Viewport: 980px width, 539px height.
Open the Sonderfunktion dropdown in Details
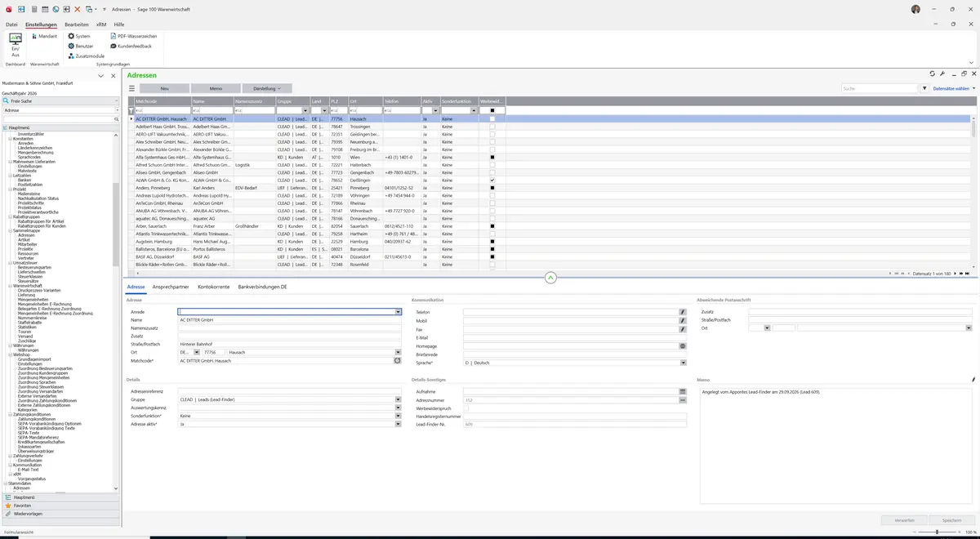pyautogui.click(x=399, y=416)
